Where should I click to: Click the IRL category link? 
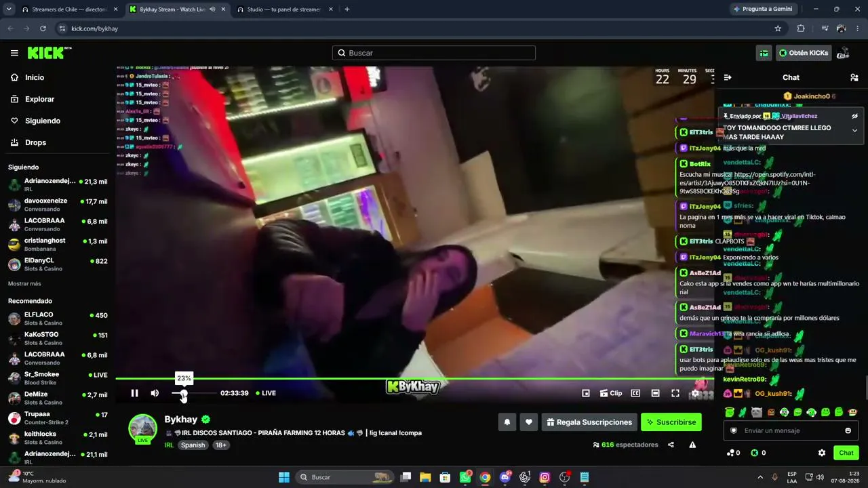click(x=169, y=445)
